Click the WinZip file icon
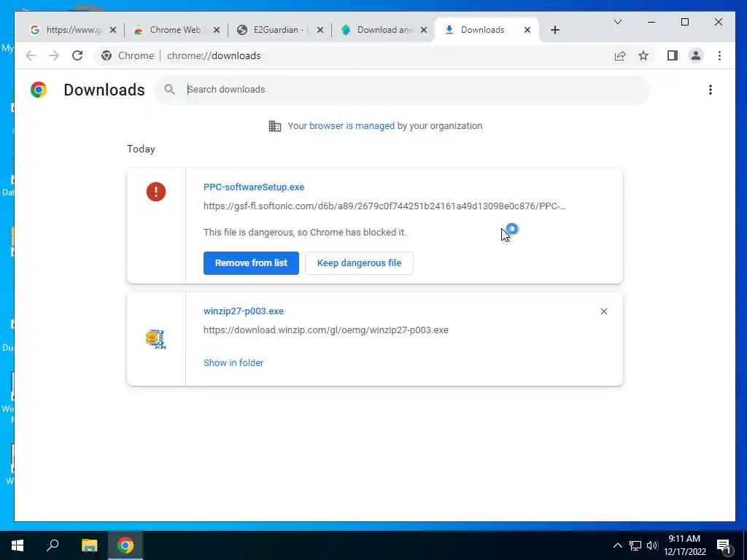Viewport: 747px width, 560px height. [x=156, y=339]
